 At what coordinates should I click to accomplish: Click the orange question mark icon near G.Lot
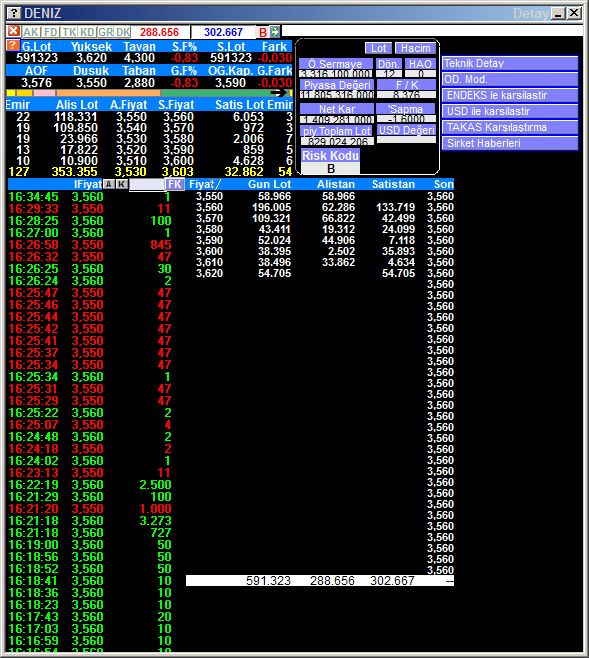click(x=13, y=45)
